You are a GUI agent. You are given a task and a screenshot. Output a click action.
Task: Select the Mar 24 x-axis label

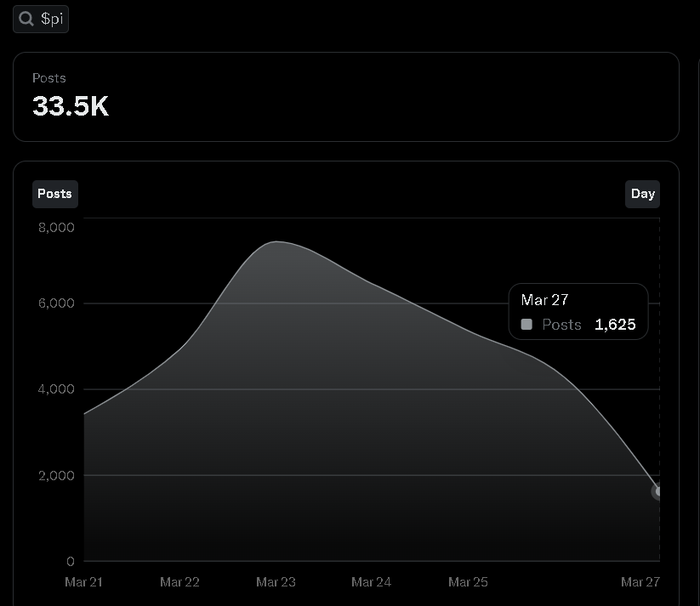[372, 582]
